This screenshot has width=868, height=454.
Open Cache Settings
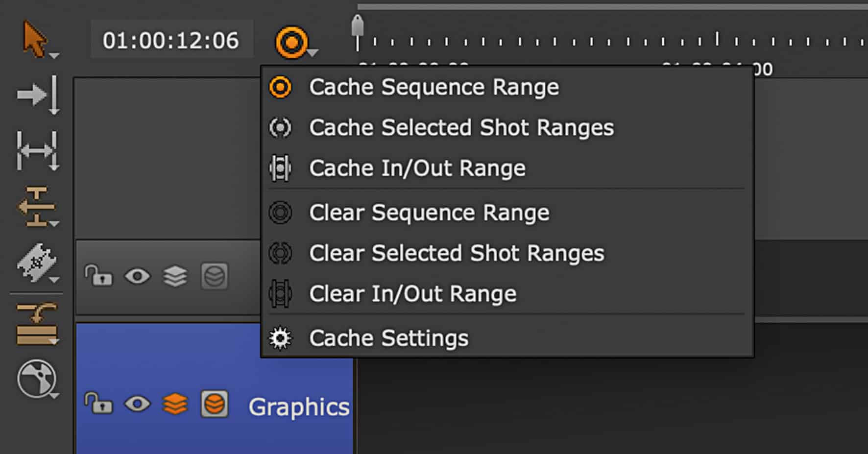coord(388,337)
